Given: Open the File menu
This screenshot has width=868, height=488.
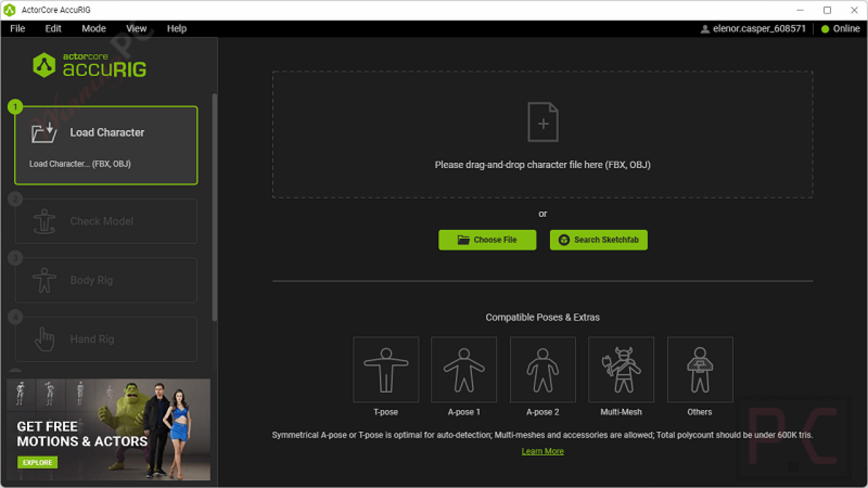Looking at the screenshot, I should (17, 28).
